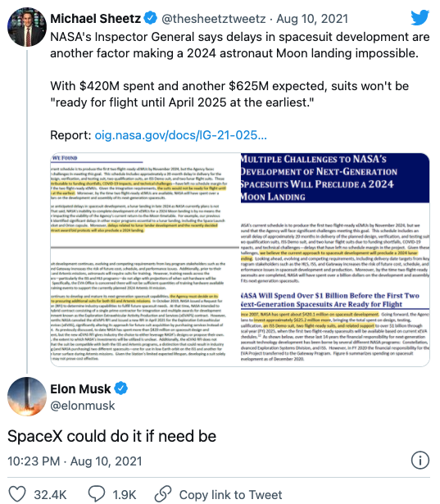Screen dimensions: 440x504
Task: Click the 10:23 PM timestamp
Action: [x=34, y=461]
